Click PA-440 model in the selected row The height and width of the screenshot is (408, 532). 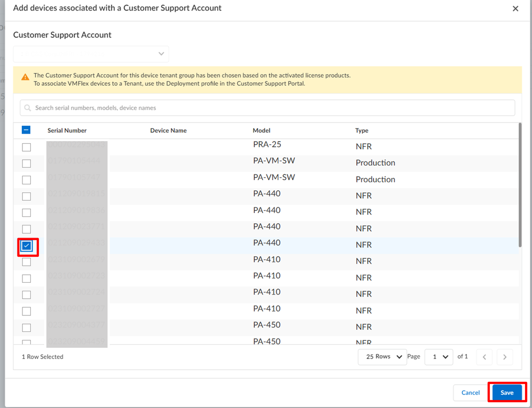pos(267,243)
